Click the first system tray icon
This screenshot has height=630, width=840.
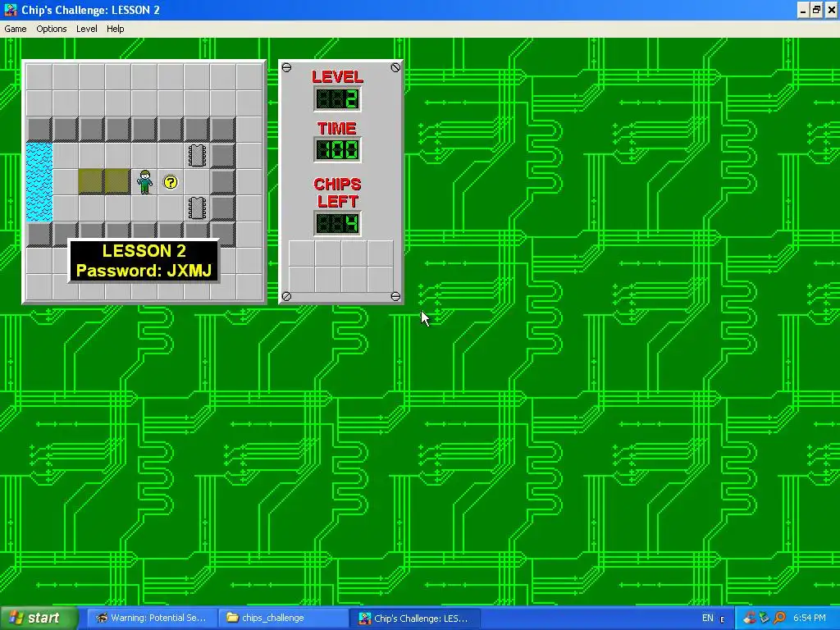pyautogui.click(x=749, y=619)
